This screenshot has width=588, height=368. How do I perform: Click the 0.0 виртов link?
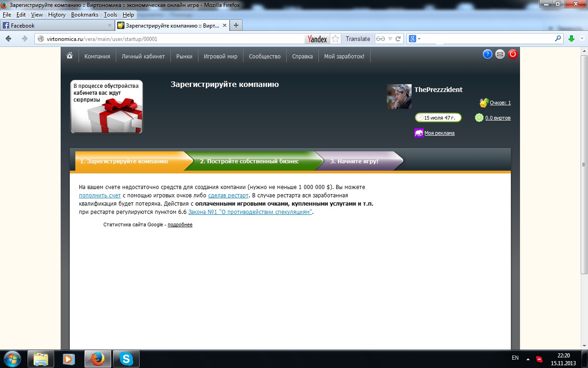pyautogui.click(x=498, y=118)
